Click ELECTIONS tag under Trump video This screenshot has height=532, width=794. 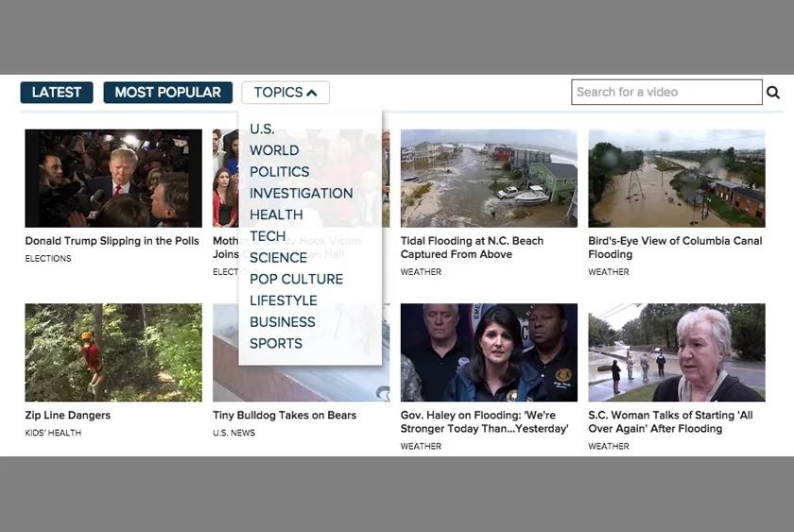tap(48, 259)
